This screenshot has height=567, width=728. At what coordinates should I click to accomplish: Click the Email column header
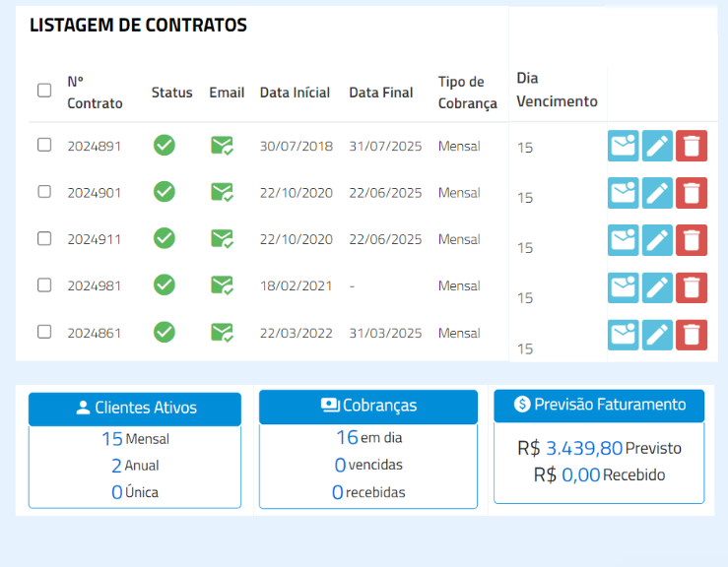click(x=227, y=93)
